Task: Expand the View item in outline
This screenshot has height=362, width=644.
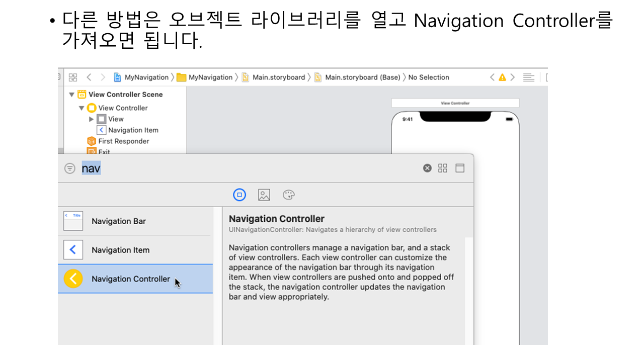Action: pyautogui.click(x=92, y=119)
